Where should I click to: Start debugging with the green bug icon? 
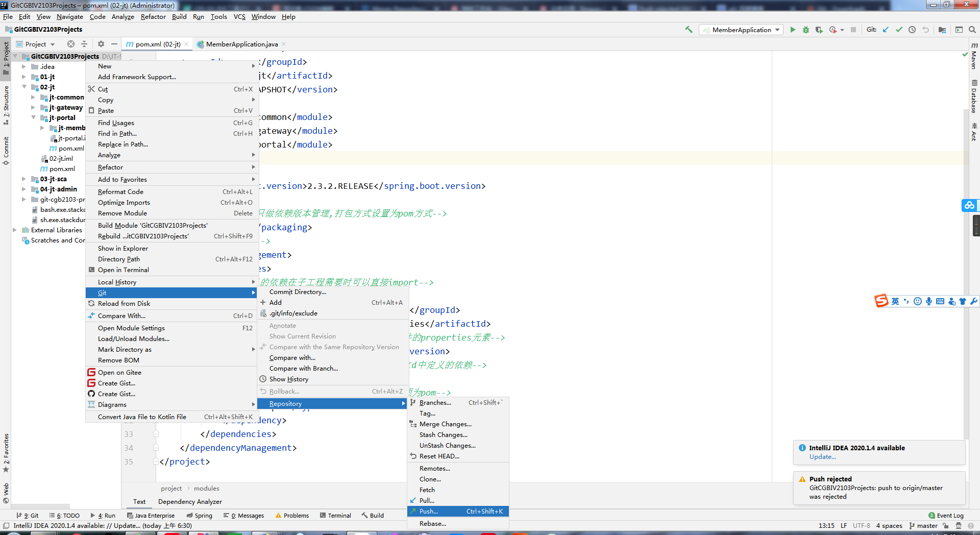click(x=806, y=30)
